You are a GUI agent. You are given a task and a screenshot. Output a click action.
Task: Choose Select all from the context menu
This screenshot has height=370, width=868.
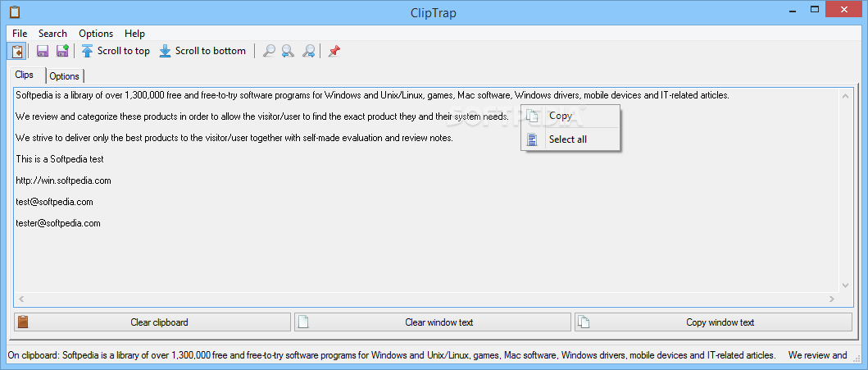(570, 139)
